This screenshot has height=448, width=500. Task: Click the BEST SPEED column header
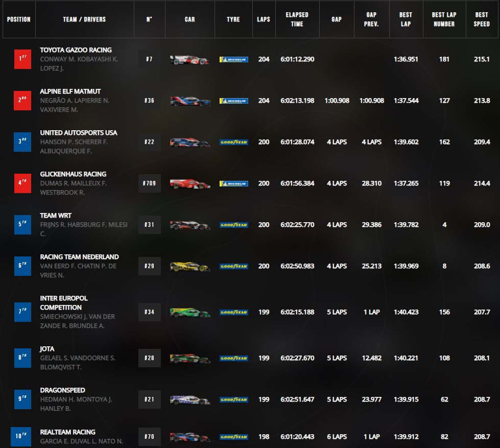coord(482,19)
